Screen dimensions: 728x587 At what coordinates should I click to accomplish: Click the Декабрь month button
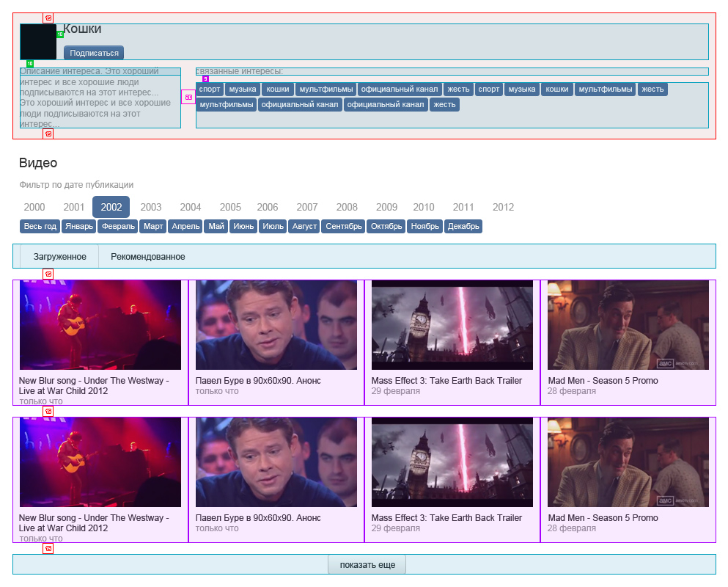point(463,226)
